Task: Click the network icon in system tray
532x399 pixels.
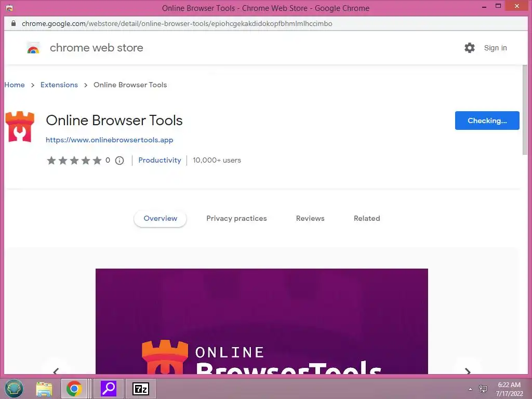Action: 483,389
